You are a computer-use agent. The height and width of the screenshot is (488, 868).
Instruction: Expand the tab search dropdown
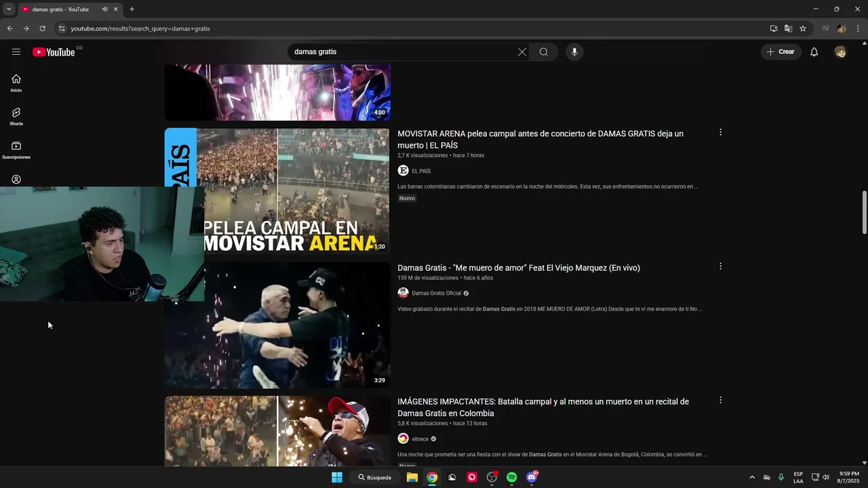coord(9,9)
